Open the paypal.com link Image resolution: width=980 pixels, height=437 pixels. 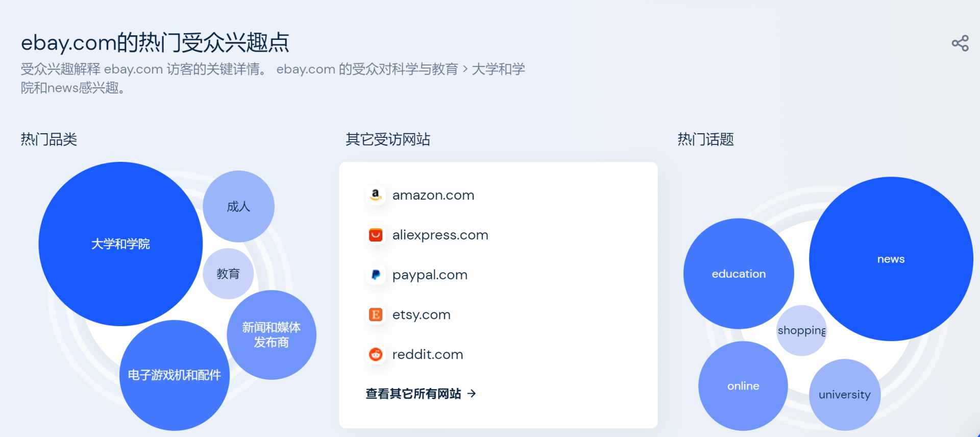(x=430, y=275)
